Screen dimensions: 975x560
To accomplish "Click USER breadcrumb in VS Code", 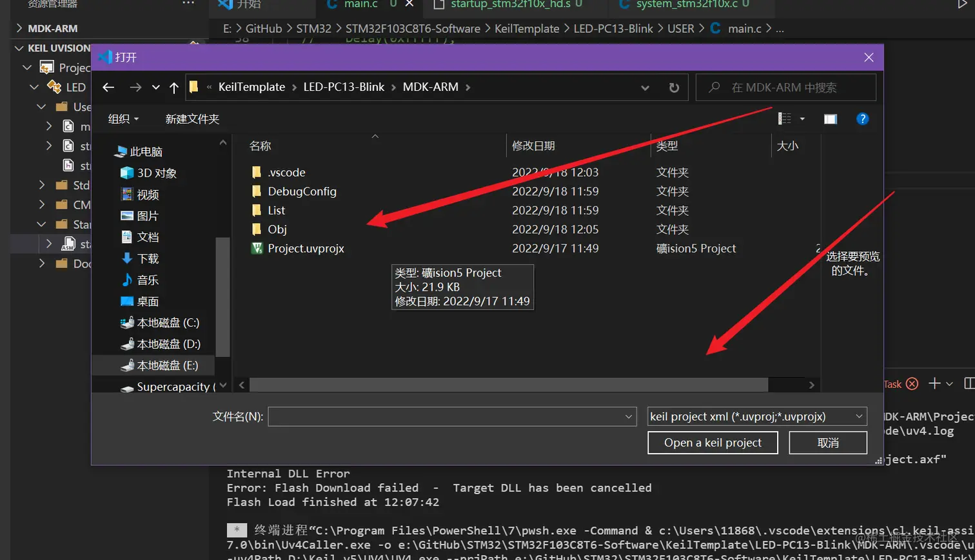I will [x=681, y=28].
